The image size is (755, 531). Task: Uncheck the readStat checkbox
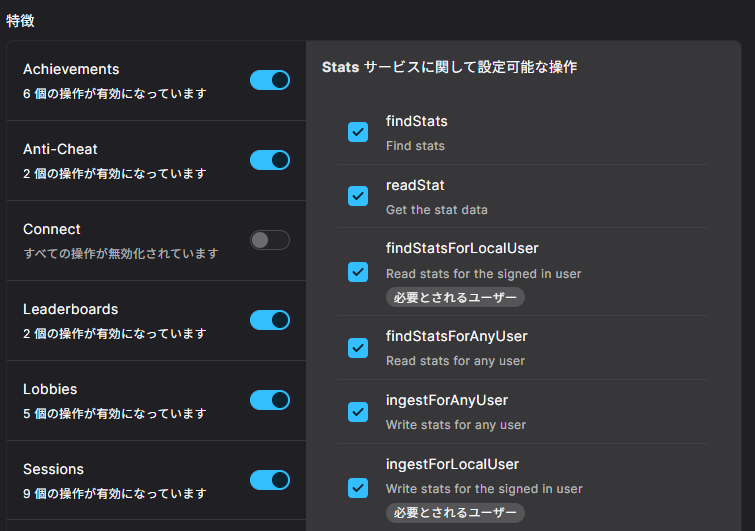[358, 196]
